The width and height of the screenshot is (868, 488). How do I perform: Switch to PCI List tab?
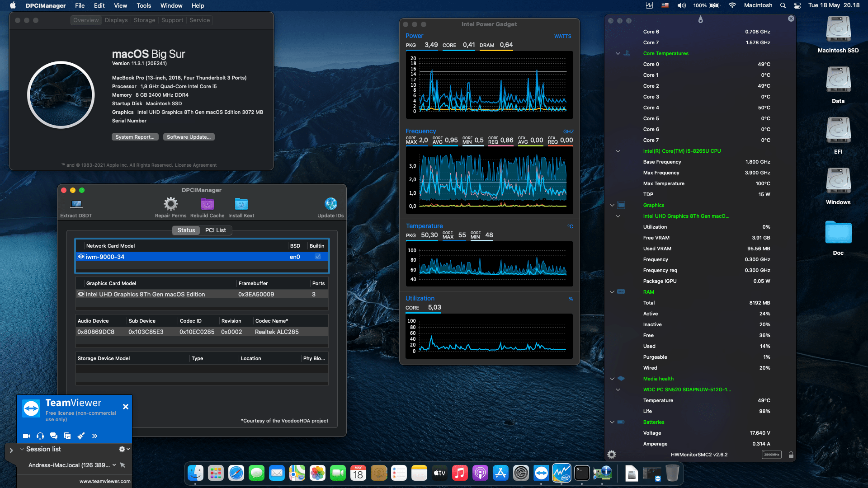215,230
